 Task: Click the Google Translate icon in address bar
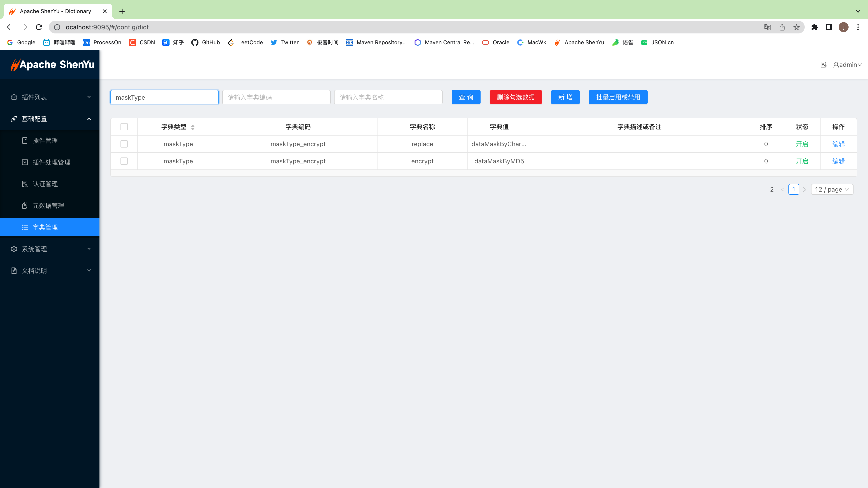pos(767,27)
